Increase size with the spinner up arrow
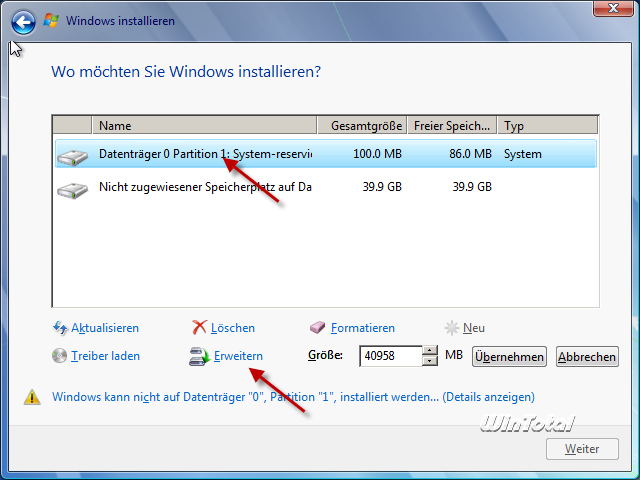Image resolution: width=640 pixels, height=480 pixels. 430,351
